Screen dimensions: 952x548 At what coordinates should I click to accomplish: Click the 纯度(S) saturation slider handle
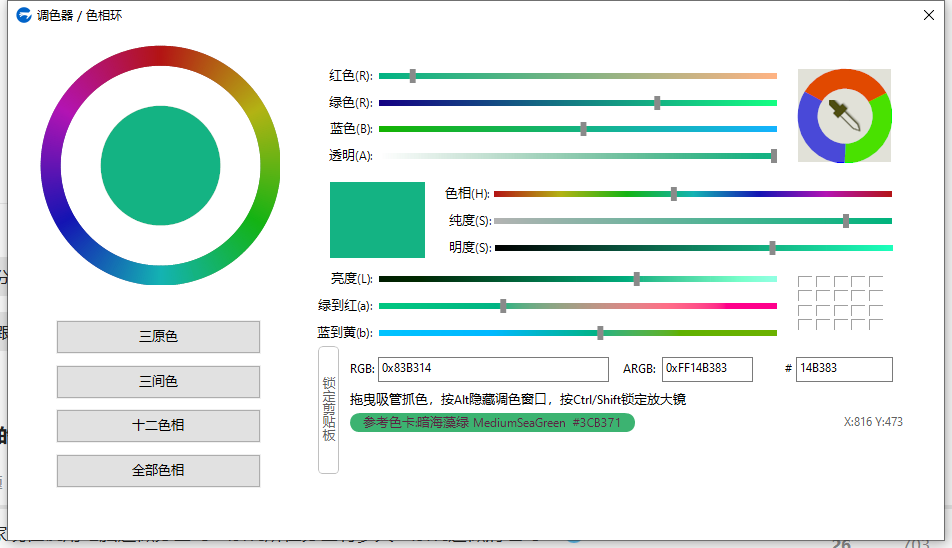coord(846,221)
